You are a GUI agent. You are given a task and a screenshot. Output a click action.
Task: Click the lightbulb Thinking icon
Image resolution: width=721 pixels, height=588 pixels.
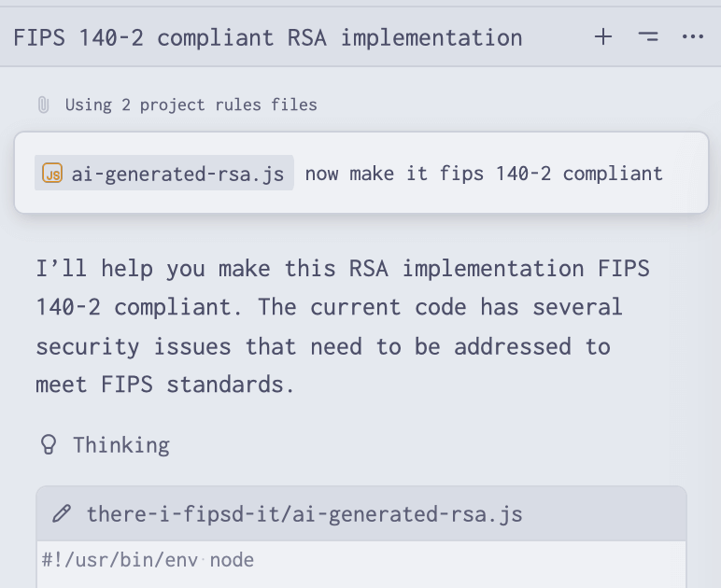[x=49, y=445]
